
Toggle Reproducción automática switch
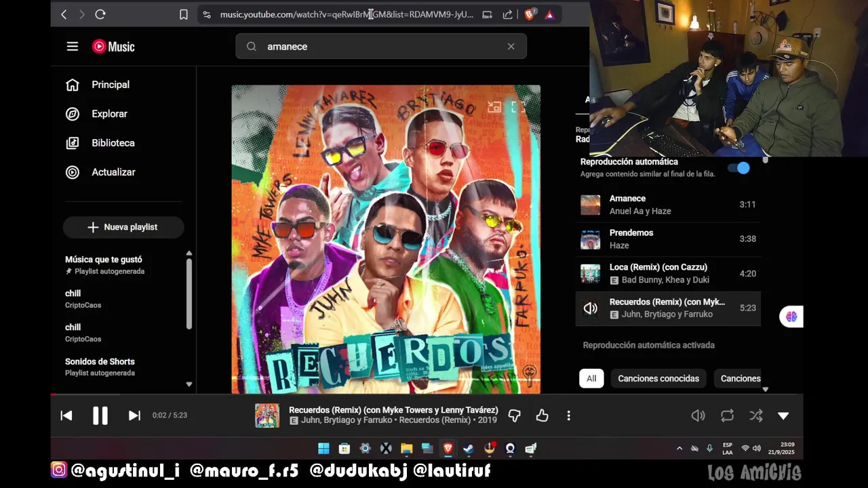click(x=739, y=167)
